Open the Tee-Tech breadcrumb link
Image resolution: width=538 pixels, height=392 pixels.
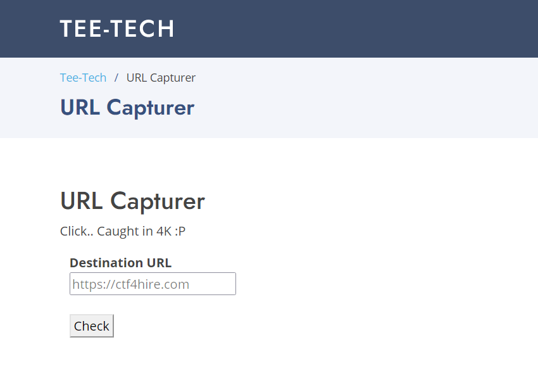[x=83, y=78]
